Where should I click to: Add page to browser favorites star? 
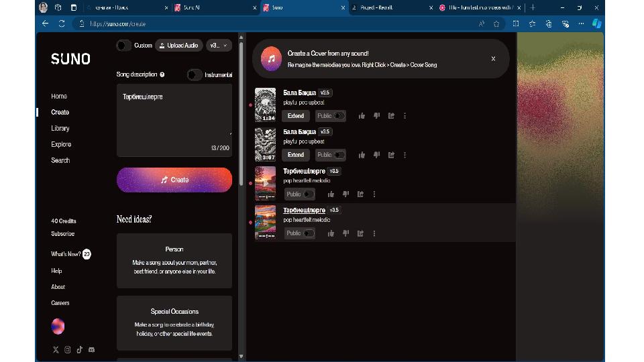pos(496,24)
